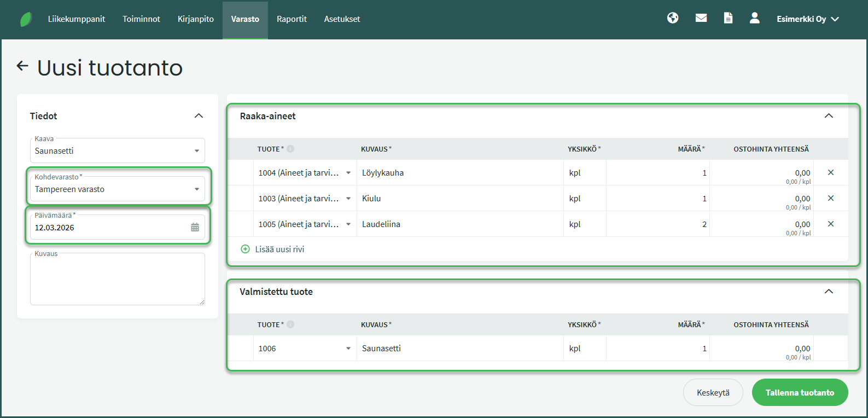Open the Kirjanpito menu
The image size is (868, 418).
pos(195,19)
